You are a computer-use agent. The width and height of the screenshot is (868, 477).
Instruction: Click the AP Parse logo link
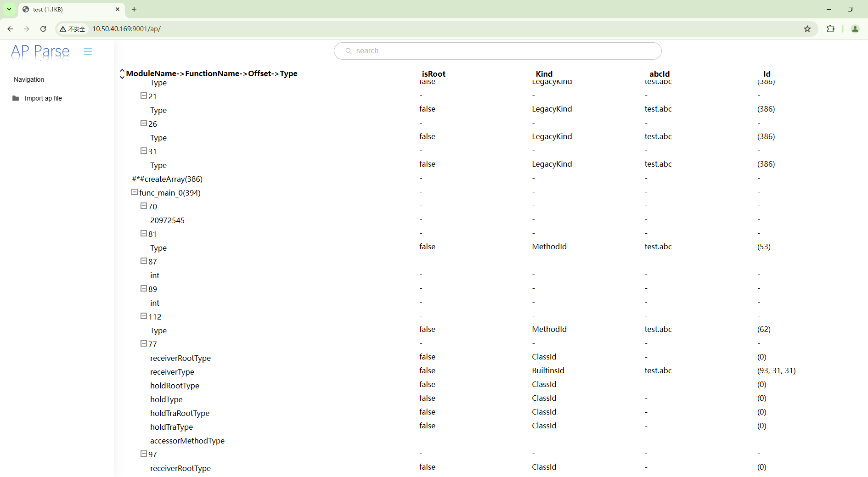[x=40, y=51]
